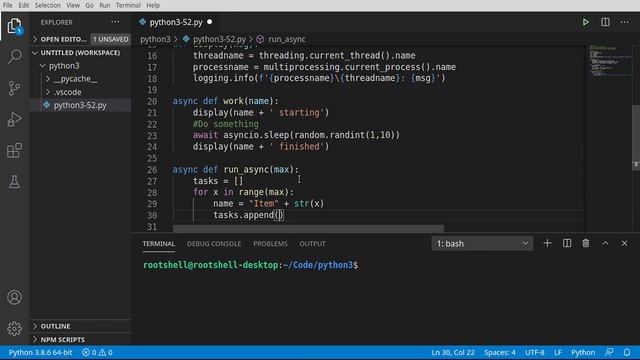Screen dimensions: 640x360
Task: Change language mode Python
Action: point(583,352)
